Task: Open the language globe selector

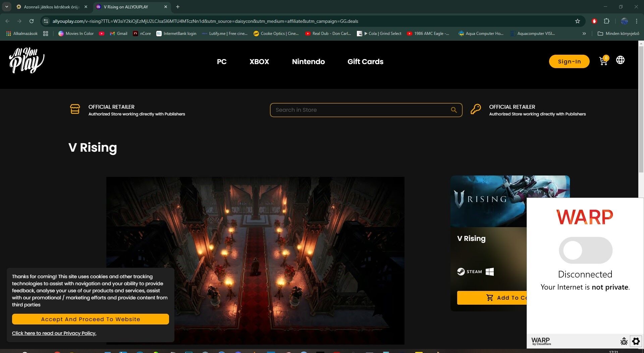Action: 620,60
